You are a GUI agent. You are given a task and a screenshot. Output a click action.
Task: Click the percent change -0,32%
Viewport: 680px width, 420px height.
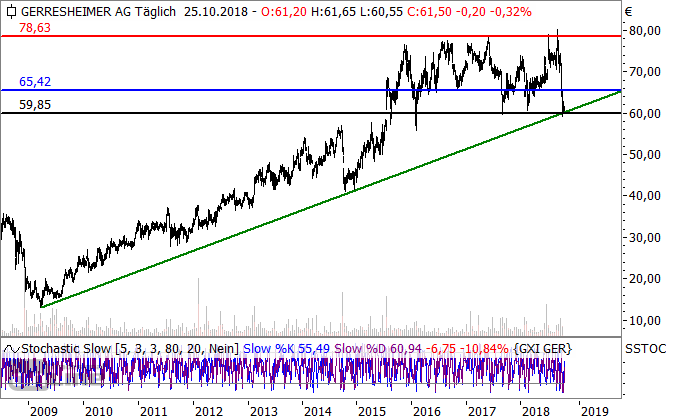coord(511,12)
